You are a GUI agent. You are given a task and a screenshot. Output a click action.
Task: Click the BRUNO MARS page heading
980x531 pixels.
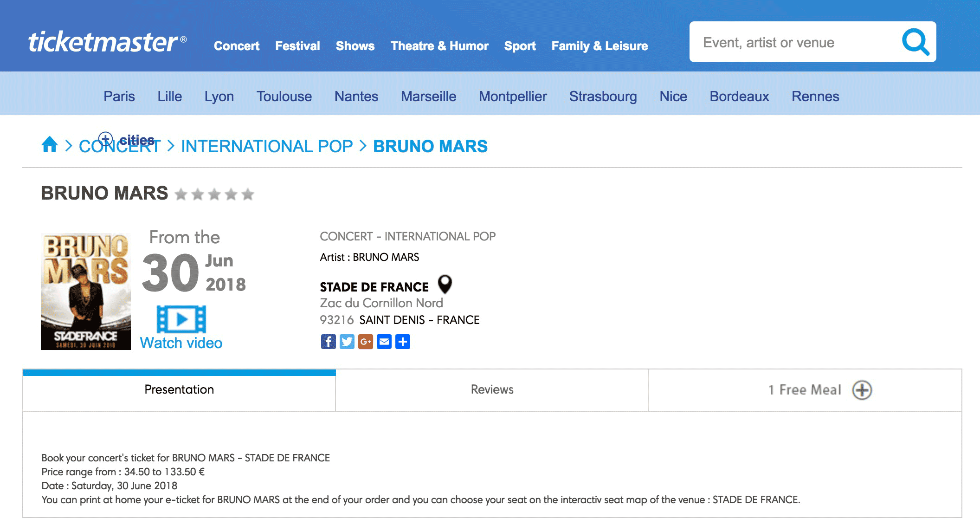104,193
